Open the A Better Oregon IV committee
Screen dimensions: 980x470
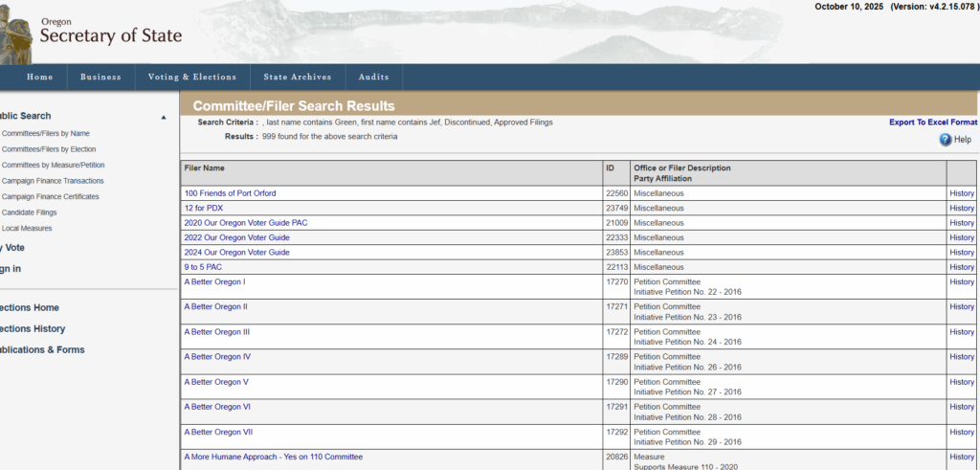click(x=217, y=357)
